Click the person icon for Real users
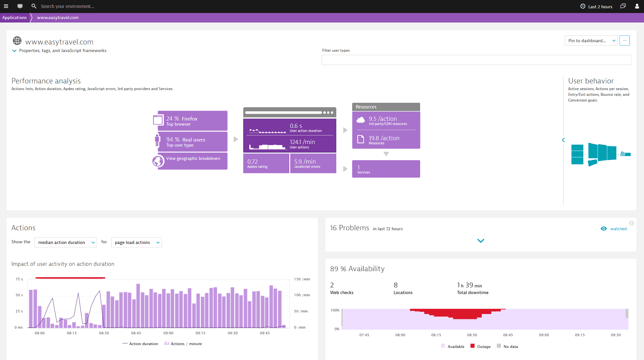644x360 pixels. (x=157, y=141)
